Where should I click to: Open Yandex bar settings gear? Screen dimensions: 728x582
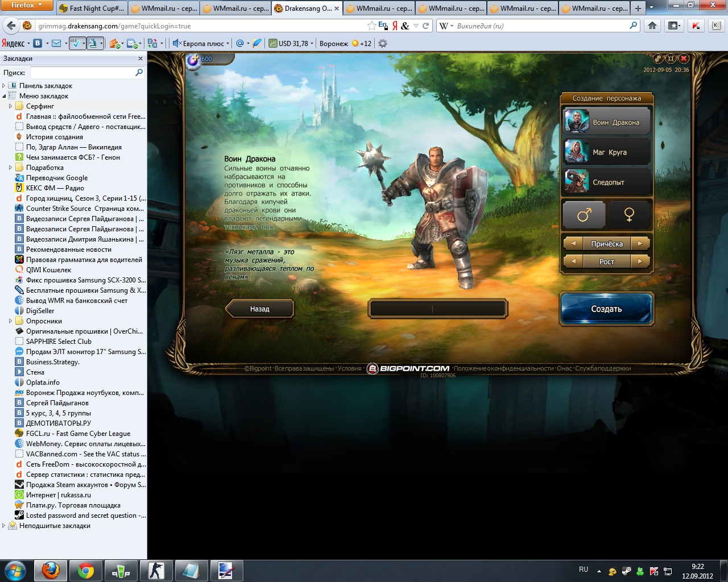tap(383, 43)
